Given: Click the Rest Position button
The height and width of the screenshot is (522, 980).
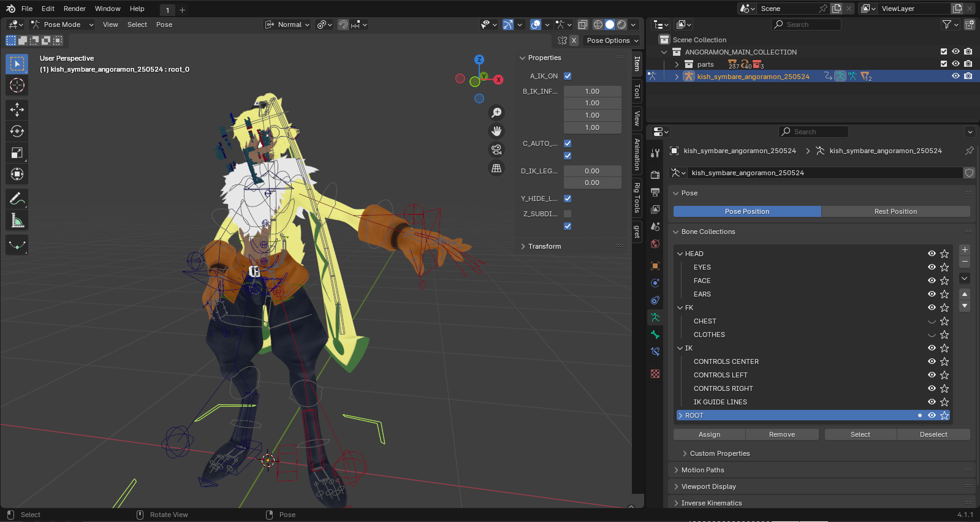Looking at the screenshot, I should click(895, 211).
